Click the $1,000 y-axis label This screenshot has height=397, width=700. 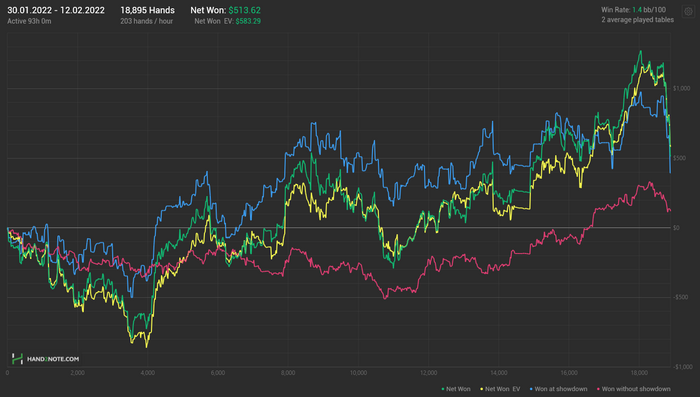(681, 88)
